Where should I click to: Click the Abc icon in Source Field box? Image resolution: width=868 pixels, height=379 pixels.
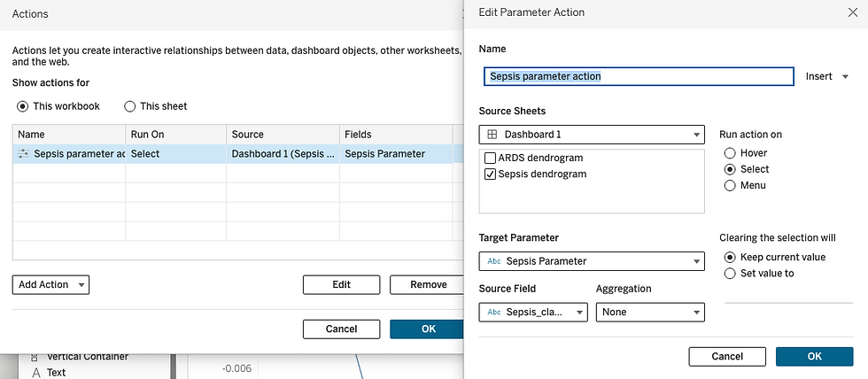coord(494,312)
